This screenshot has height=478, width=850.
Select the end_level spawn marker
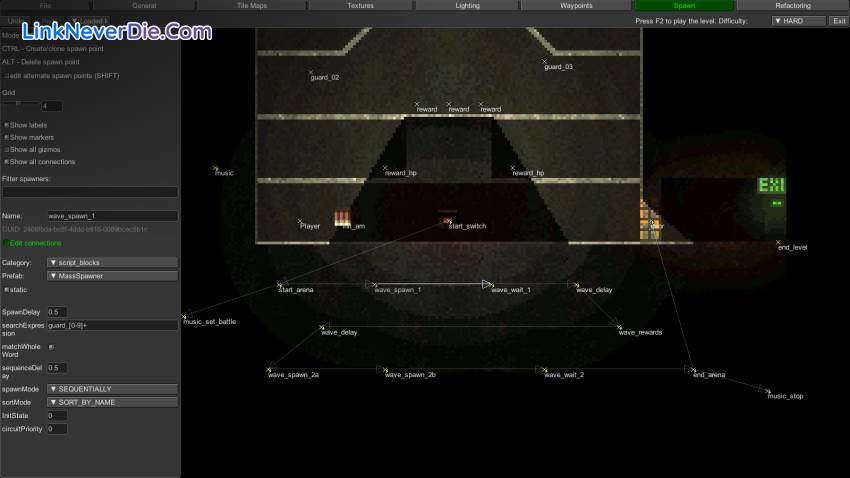[778, 242]
